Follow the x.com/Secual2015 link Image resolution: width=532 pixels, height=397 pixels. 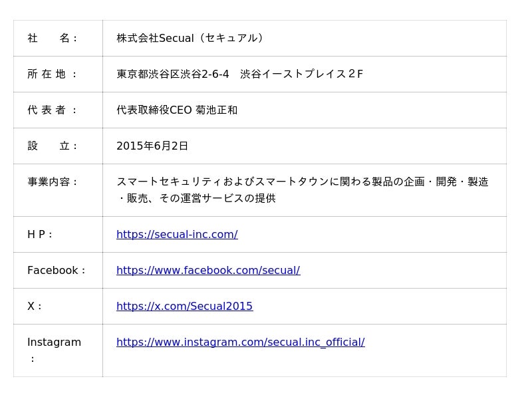tap(184, 306)
